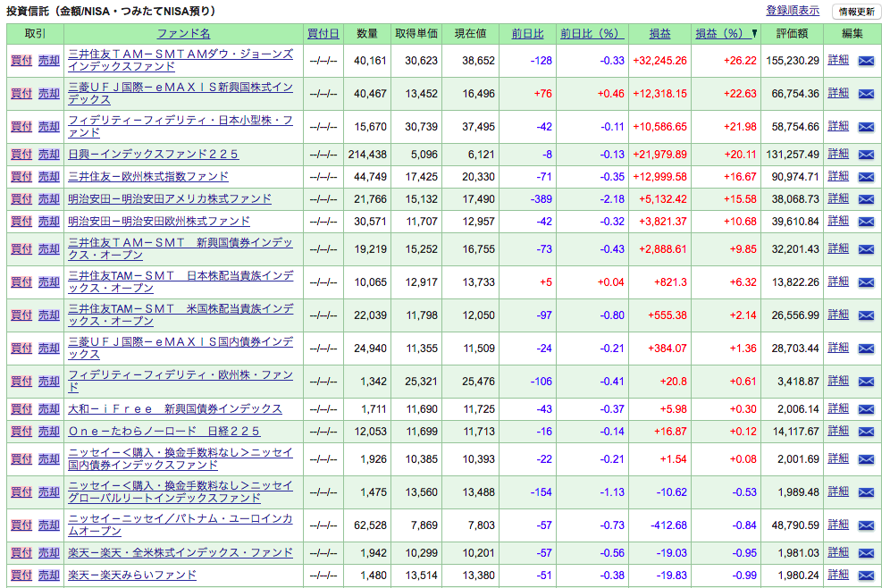Click mail icon in SMT 新興国債券インデックス row
The image size is (890, 588).
pyautogui.click(x=866, y=249)
